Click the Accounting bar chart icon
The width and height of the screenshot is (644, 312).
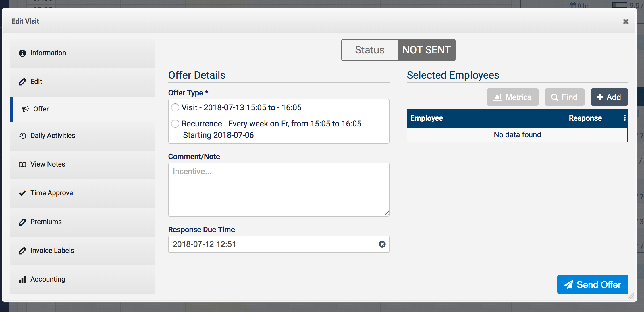[x=22, y=280]
